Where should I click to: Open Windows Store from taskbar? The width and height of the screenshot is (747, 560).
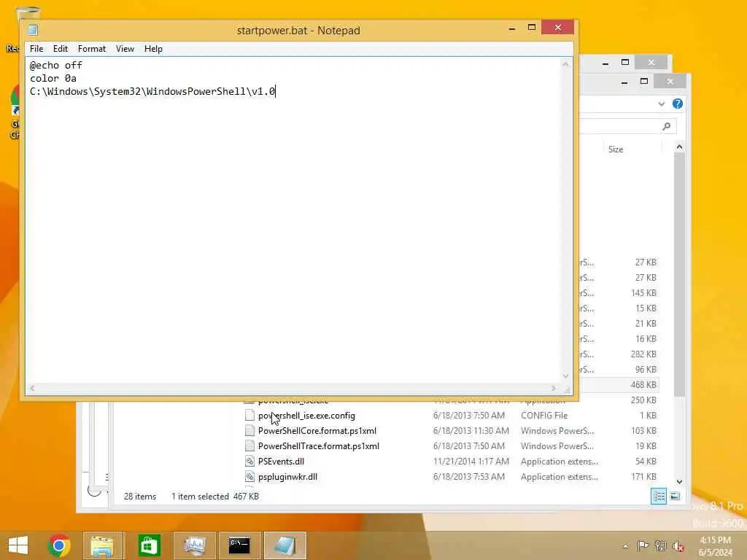(149, 545)
